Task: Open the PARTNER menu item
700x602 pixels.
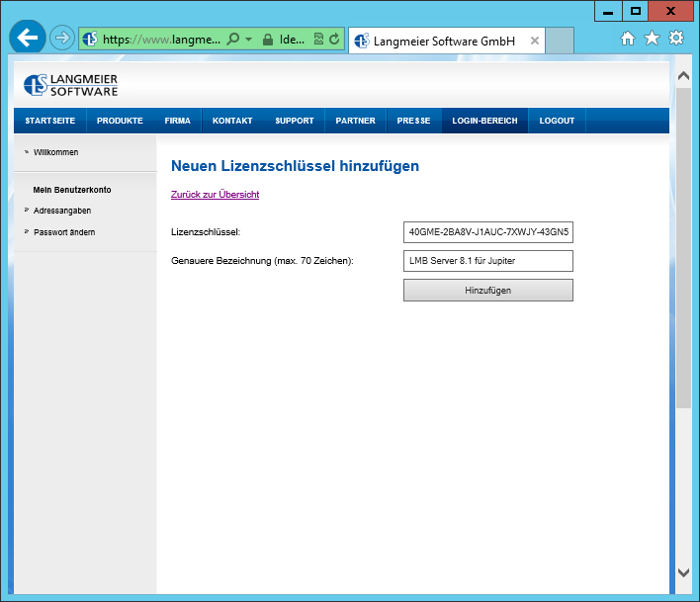Action: [x=355, y=121]
